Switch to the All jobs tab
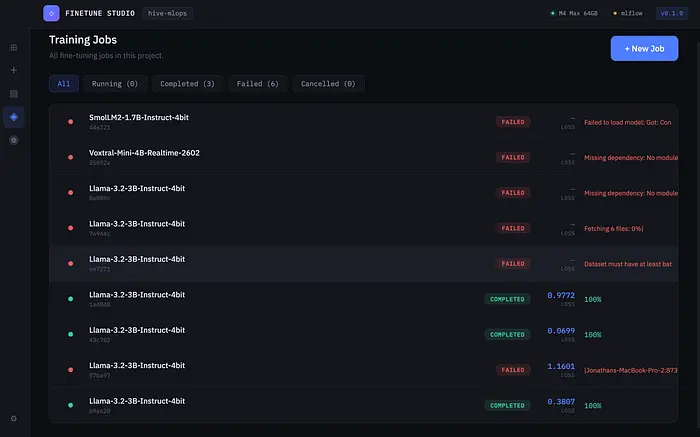 coord(64,84)
